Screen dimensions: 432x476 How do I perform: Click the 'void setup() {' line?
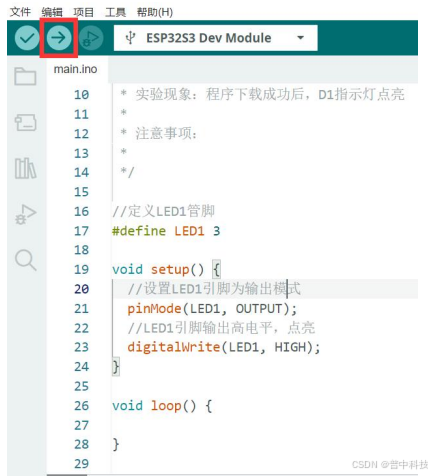click(166, 269)
